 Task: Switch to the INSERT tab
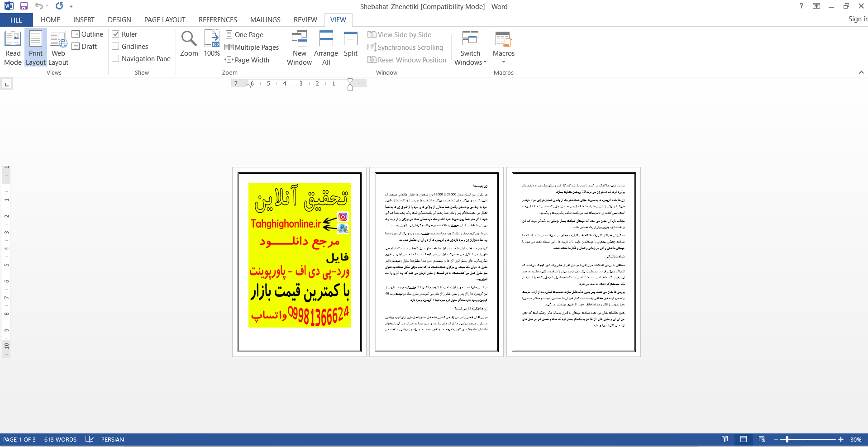click(x=84, y=20)
